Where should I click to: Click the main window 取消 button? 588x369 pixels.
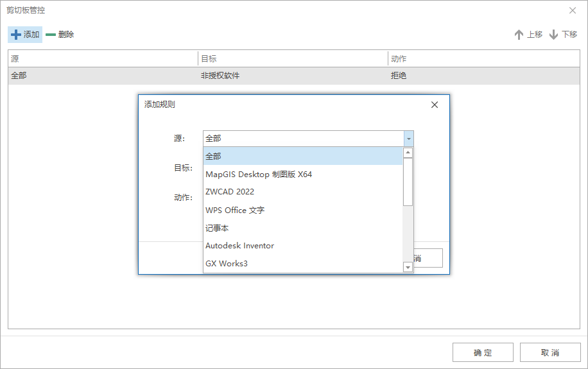[550, 352]
